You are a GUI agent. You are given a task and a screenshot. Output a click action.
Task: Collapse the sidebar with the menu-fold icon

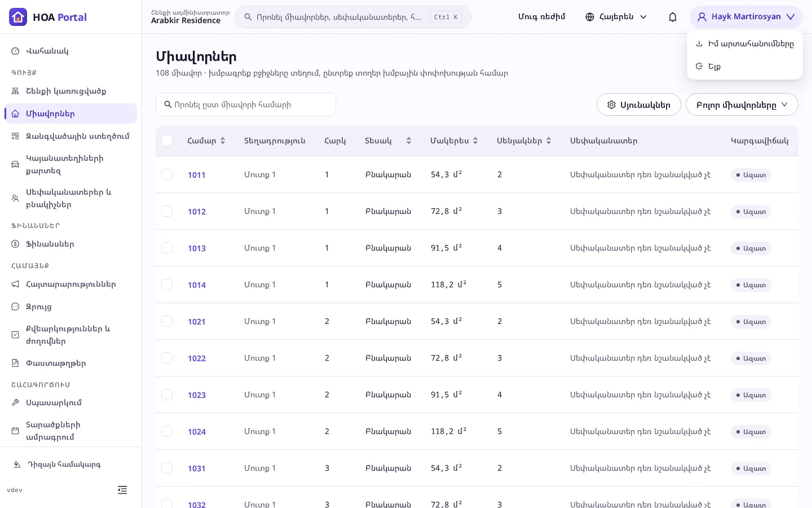tap(122, 490)
